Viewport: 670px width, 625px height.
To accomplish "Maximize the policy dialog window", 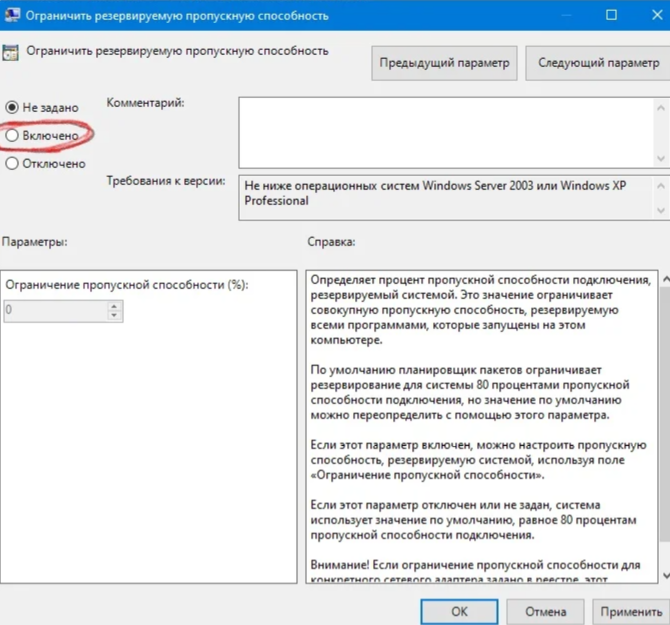I will click(607, 15).
